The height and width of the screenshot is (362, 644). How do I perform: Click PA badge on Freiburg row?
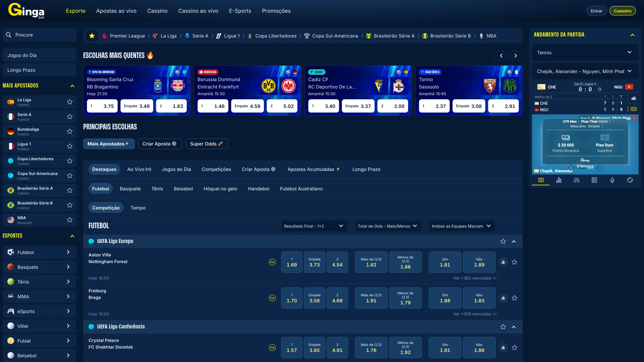(x=272, y=298)
